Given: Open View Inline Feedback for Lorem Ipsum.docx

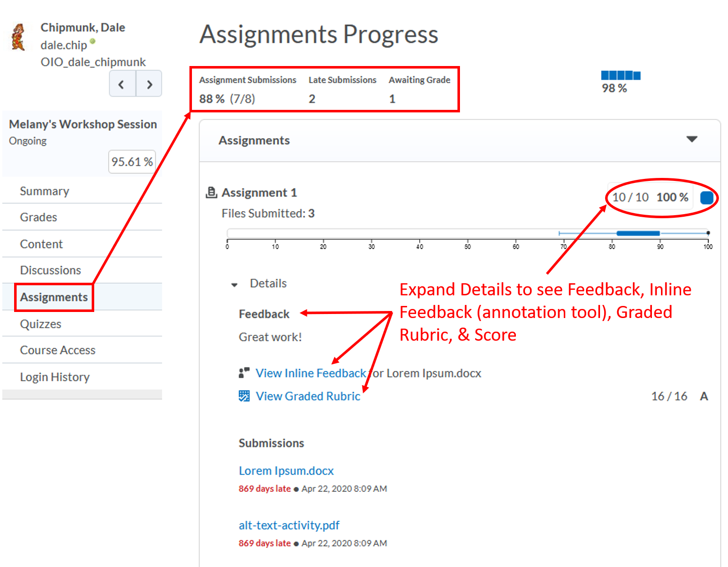Looking at the screenshot, I should [310, 373].
